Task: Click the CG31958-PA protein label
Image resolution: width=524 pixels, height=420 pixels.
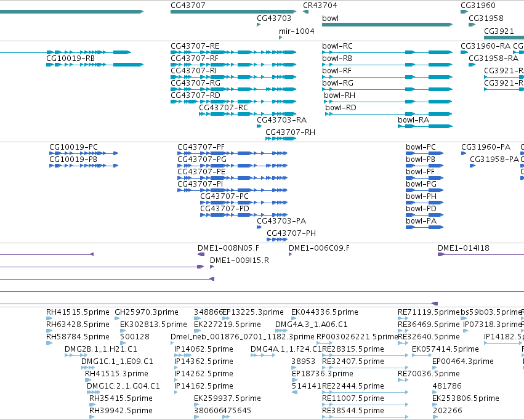Action: click(494, 160)
